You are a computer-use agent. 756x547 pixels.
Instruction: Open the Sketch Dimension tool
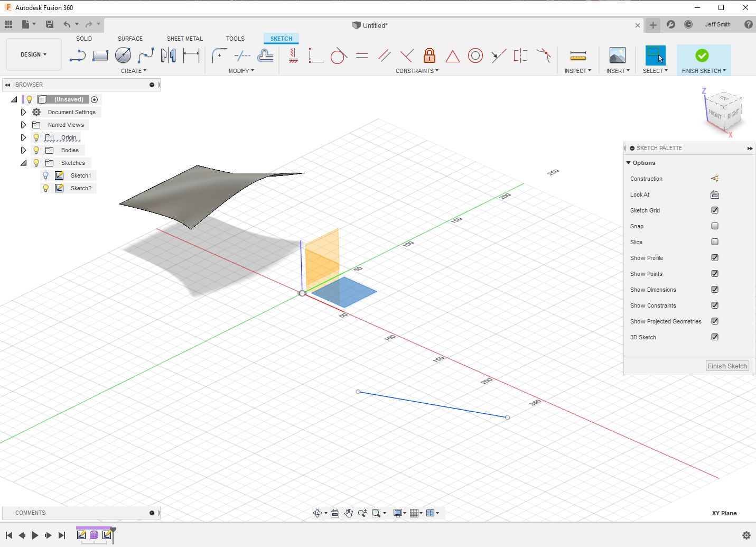coord(191,55)
